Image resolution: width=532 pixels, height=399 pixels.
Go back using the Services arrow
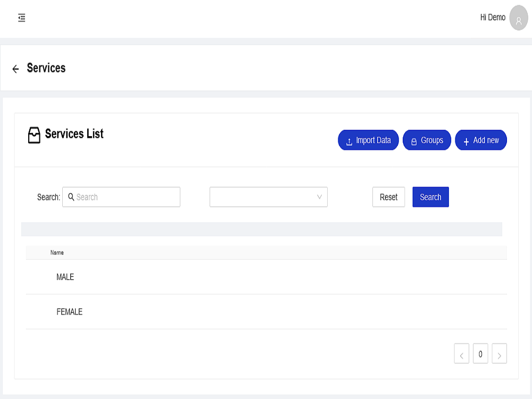15,69
